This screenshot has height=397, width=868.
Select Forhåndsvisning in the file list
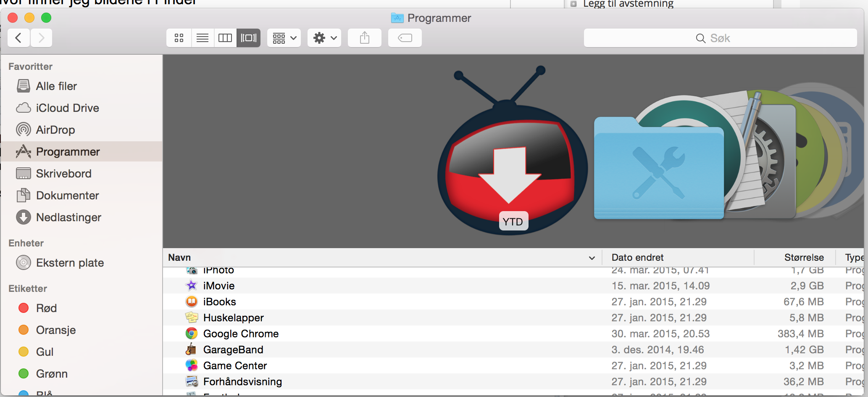click(x=513, y=381)
